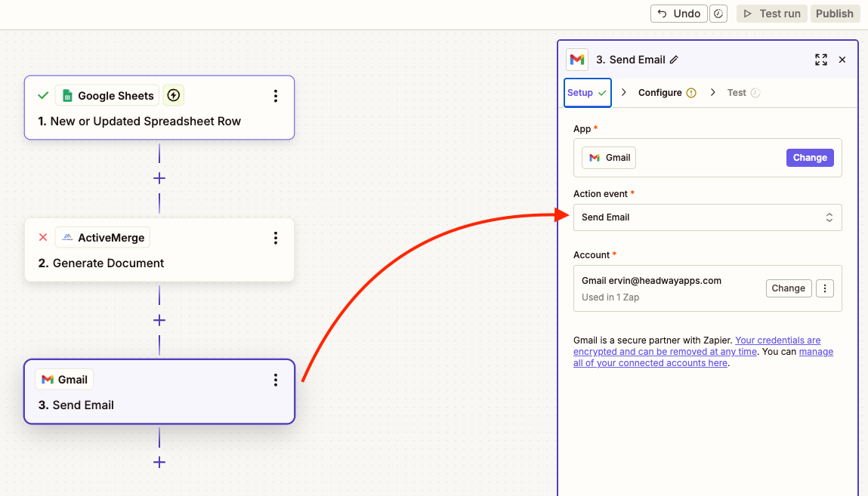This screenshot has height=496, width=868.
Task: Click the instant trigger lightning bolt icon
Action: (174, 95)
